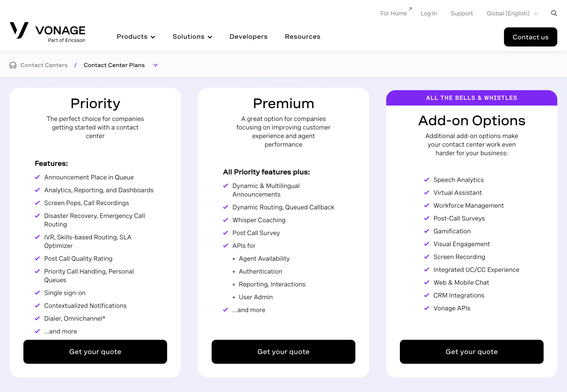Click checkmark beside Single sign-on
Screen dimensions: 567x392
(37, 293)
